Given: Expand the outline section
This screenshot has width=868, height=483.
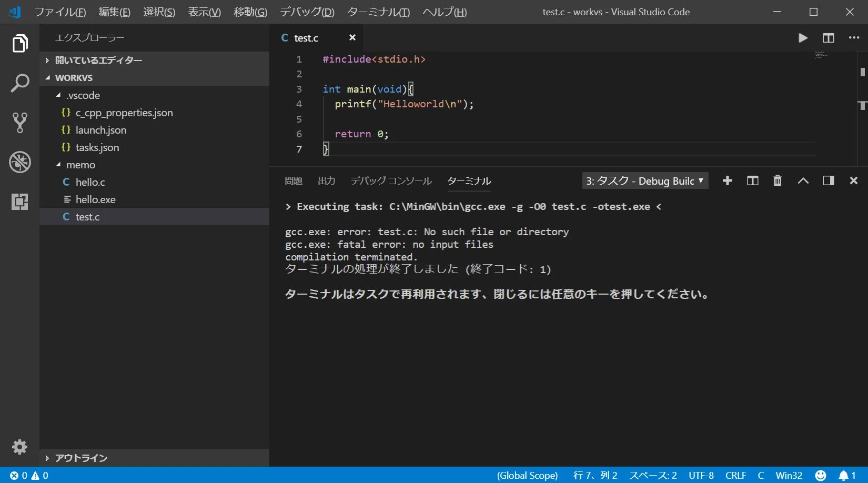Looking at the screenshot, I should (155, 458).
